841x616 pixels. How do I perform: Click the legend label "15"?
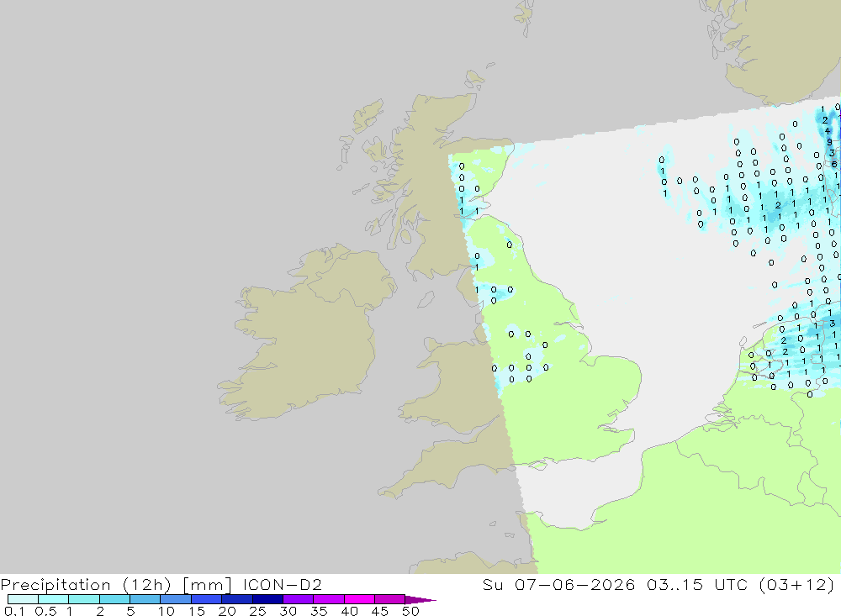(x=197, y=611)
